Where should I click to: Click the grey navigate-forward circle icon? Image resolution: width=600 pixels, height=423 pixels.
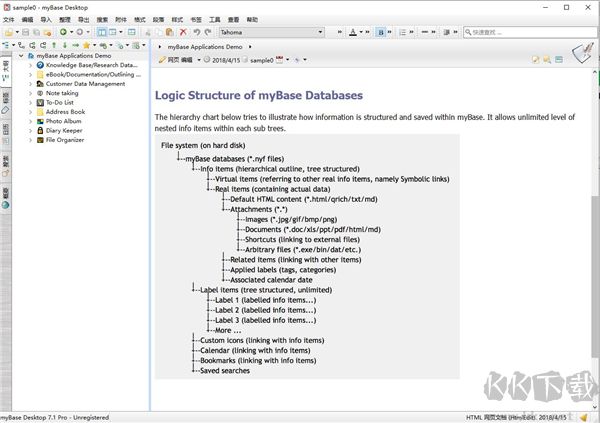click(x=80, y=32)
